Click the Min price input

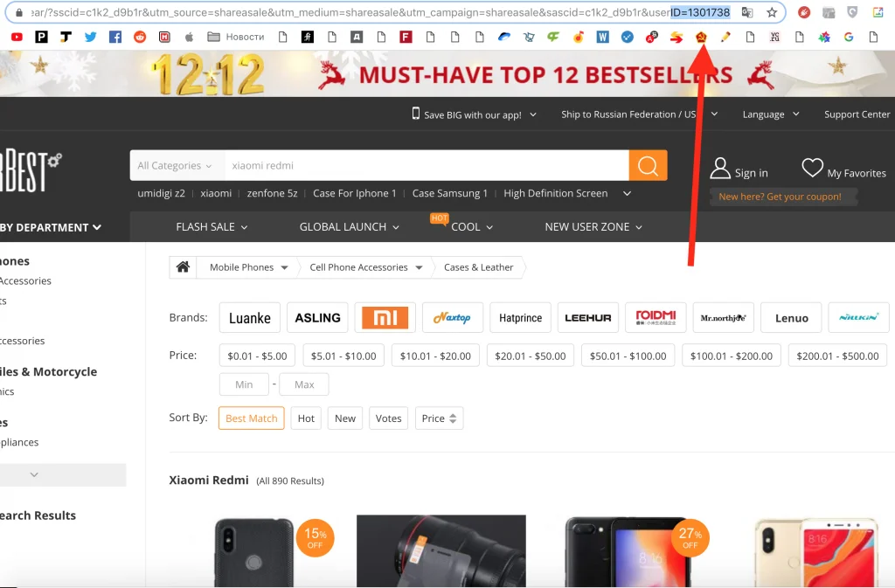coord(244,384)
